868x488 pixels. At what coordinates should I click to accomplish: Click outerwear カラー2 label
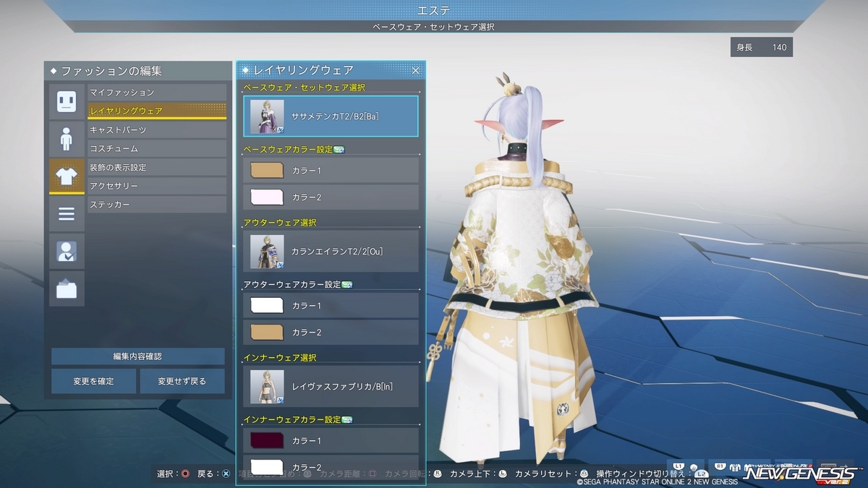coord(306,332)
